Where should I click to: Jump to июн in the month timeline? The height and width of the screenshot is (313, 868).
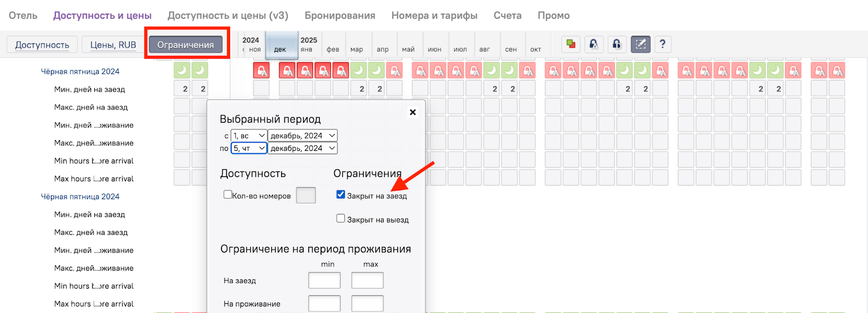point(435,49)
